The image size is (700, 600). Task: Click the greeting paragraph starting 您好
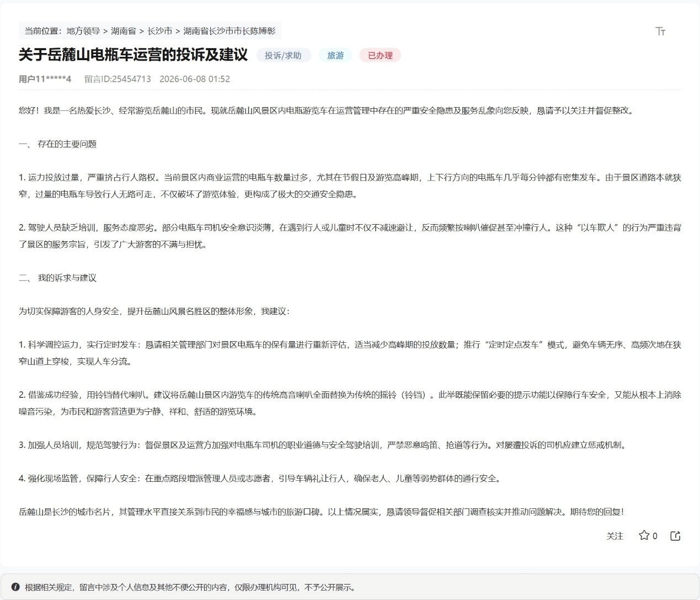pos(327,110)
